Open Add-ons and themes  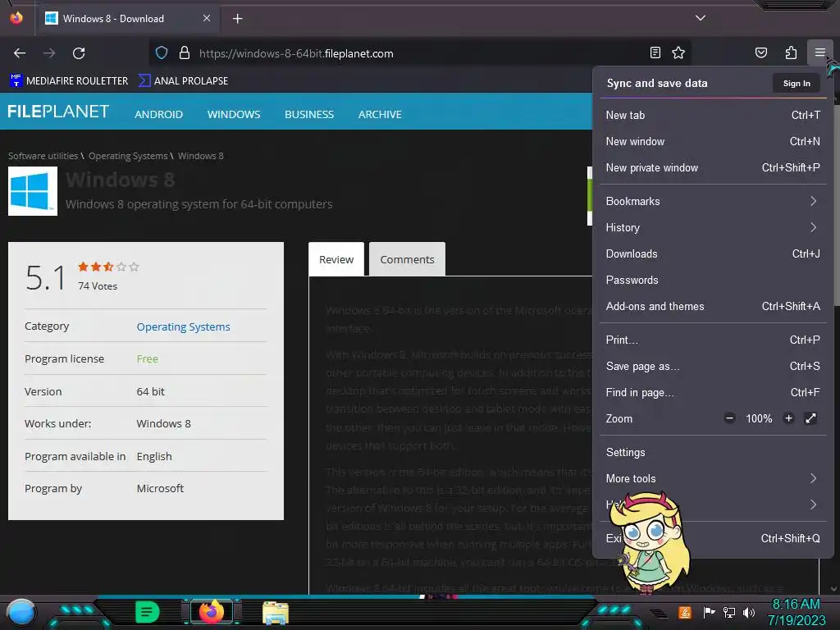pos(713,307)
